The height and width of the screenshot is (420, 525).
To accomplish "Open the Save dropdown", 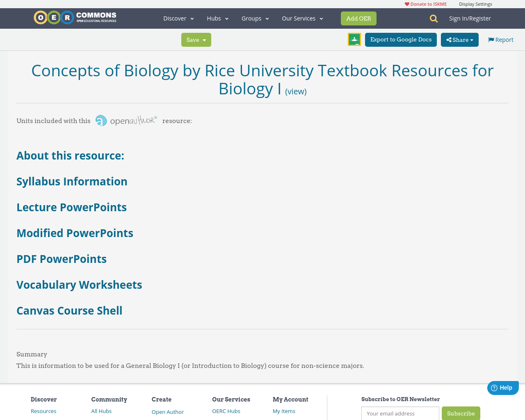I will (x=196, y=39).
